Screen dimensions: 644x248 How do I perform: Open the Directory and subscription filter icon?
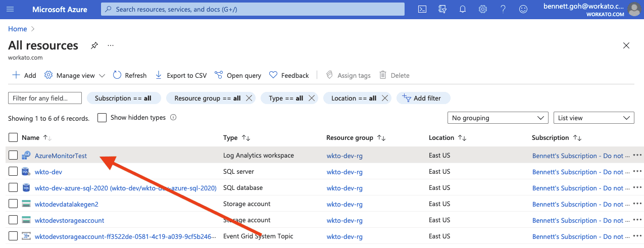pos(443,9)
